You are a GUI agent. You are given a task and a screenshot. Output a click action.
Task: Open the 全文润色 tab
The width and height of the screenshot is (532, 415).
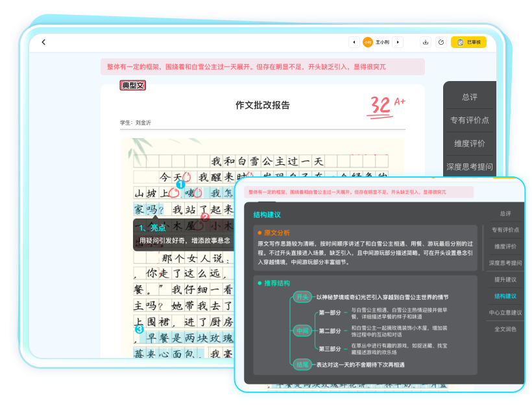[505, 329]
